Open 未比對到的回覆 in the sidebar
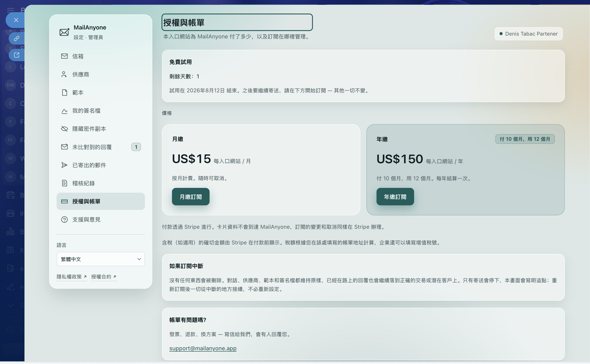This screenshot has height=364, width=590. [101, 147]
